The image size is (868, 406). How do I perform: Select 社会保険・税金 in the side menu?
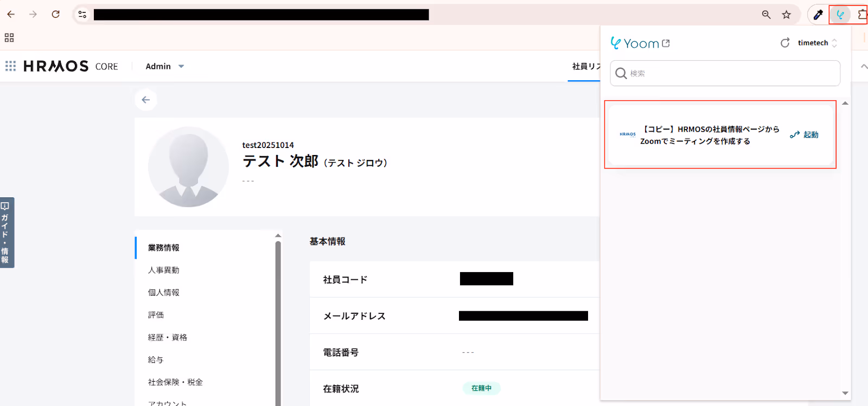pos(175,382)
